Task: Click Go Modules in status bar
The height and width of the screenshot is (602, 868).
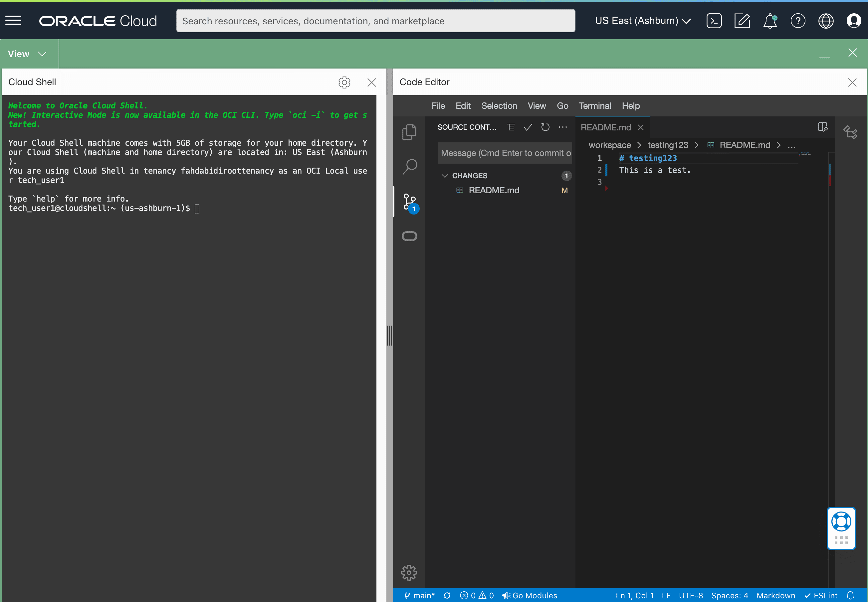Action: [530, 595]
